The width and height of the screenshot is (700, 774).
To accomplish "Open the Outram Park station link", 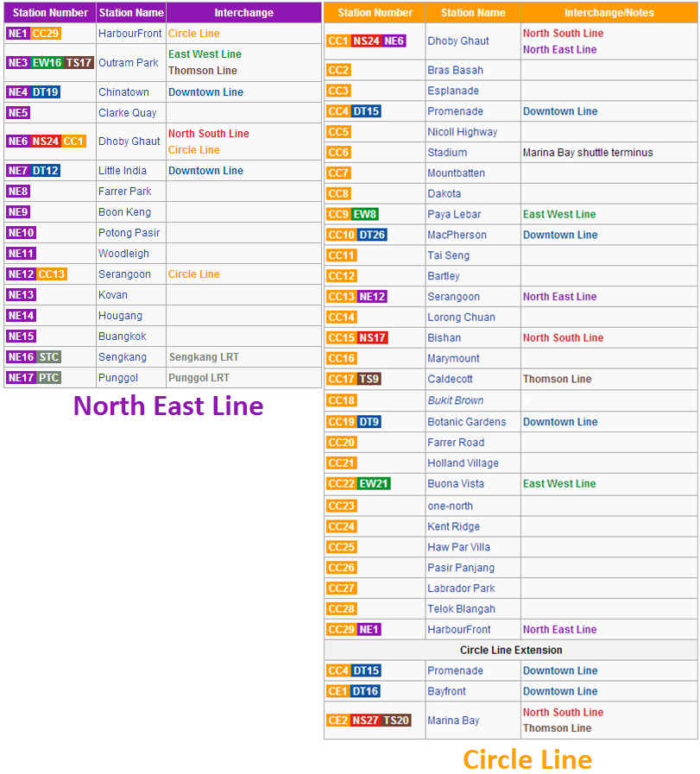I will (x=129, y=63).
